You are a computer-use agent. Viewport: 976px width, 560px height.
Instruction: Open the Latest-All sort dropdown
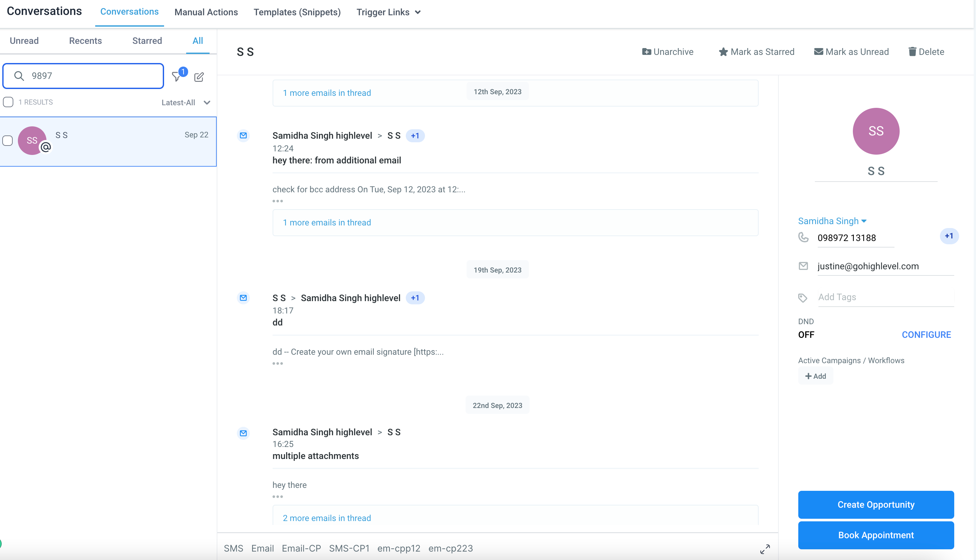point(186,103)
